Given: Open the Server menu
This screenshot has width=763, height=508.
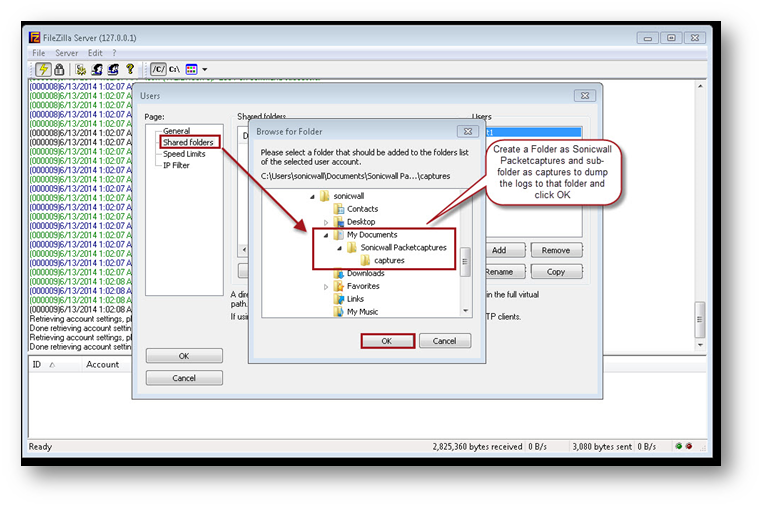Looking at the screenshot, I should pyautogui.click(x=67, y=53).
